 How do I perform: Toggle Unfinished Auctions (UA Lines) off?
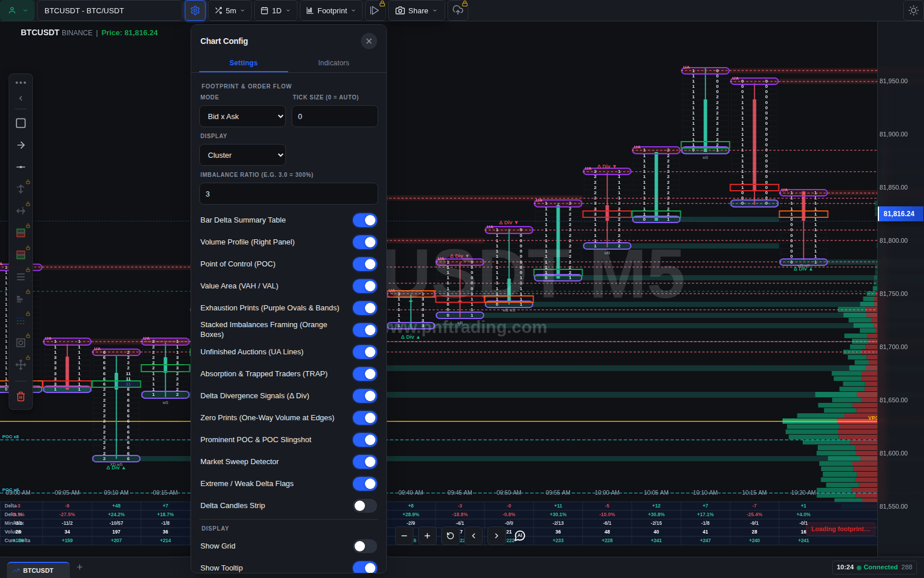tap(365, 352)
